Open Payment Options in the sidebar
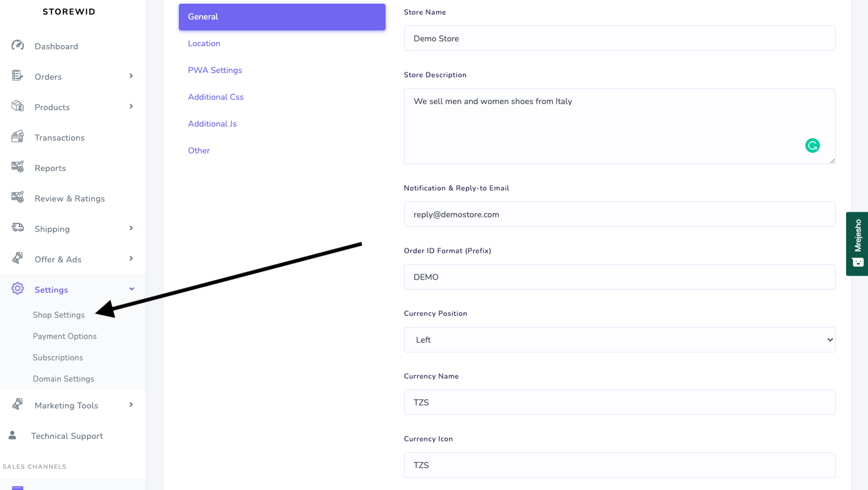This screenshot has height=490, width=868. click(x=64, y=336)
